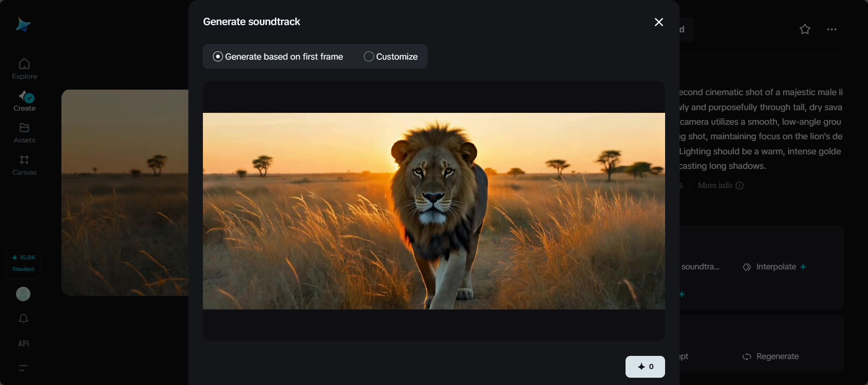Click the Regenerate button
Image resolution: width=868 pixels, height=385 pixels.
771,356
